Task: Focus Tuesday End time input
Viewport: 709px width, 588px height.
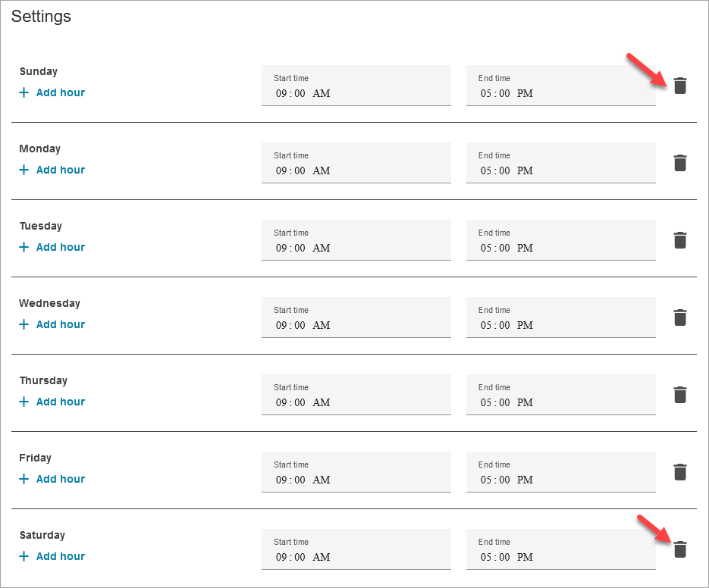Action: pos(561,240)
